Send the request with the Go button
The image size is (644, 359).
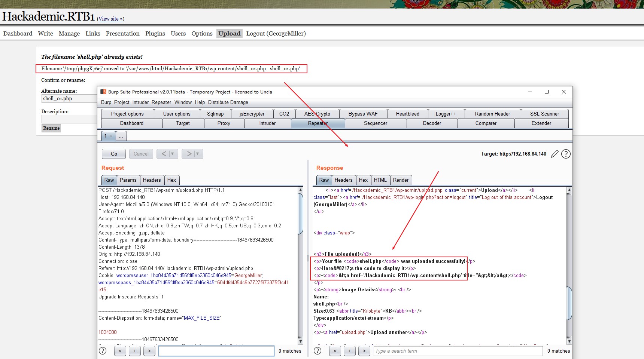pyautogui.click(x=114, y=154)
